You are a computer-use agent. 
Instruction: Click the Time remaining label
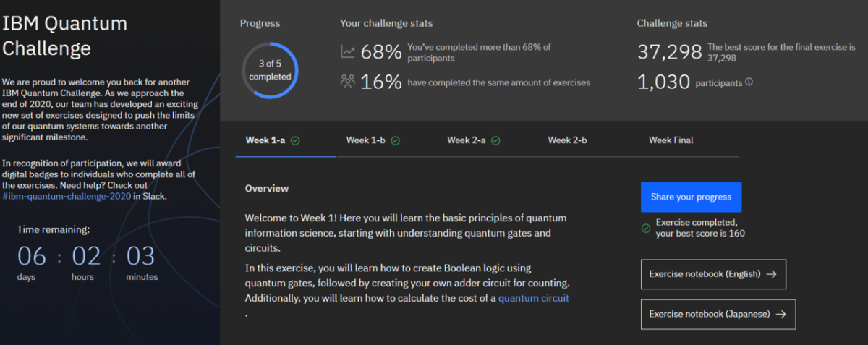[x=54, y=229]
